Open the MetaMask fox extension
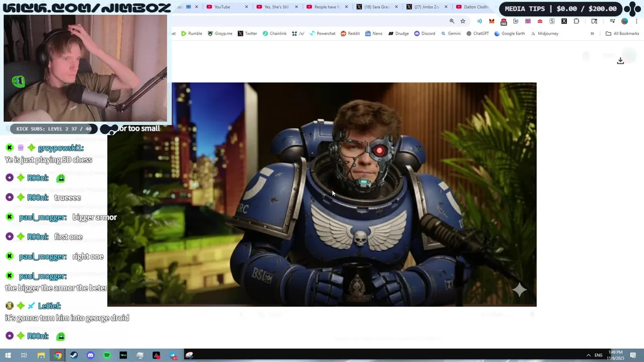The height and width of the screenshot is (362, 644). pos(492,21)
